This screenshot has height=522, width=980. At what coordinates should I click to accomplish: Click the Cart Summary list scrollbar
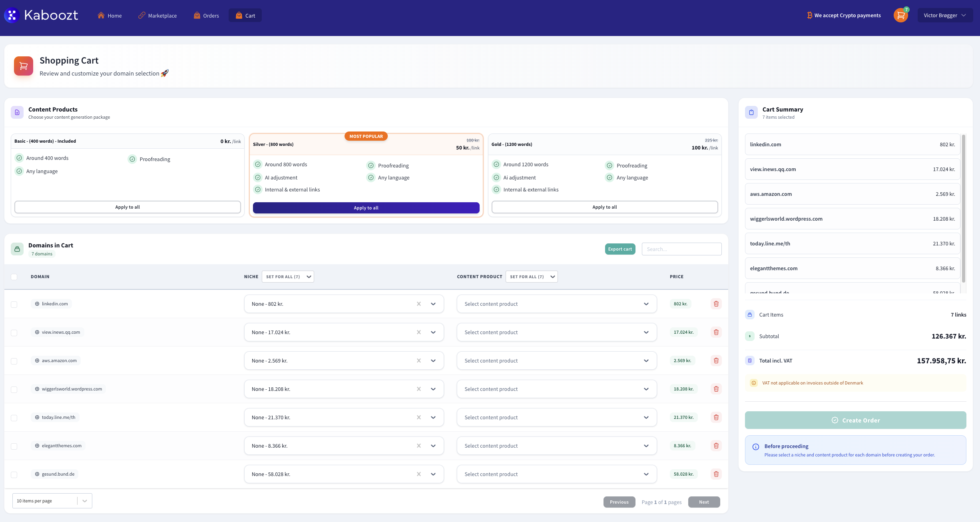click(963, 208)
